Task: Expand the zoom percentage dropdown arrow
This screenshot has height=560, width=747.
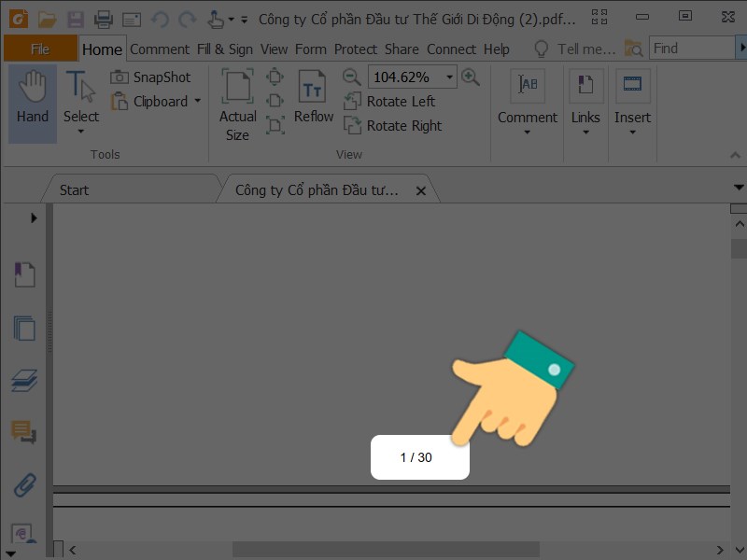Action: tap(449, 77)
